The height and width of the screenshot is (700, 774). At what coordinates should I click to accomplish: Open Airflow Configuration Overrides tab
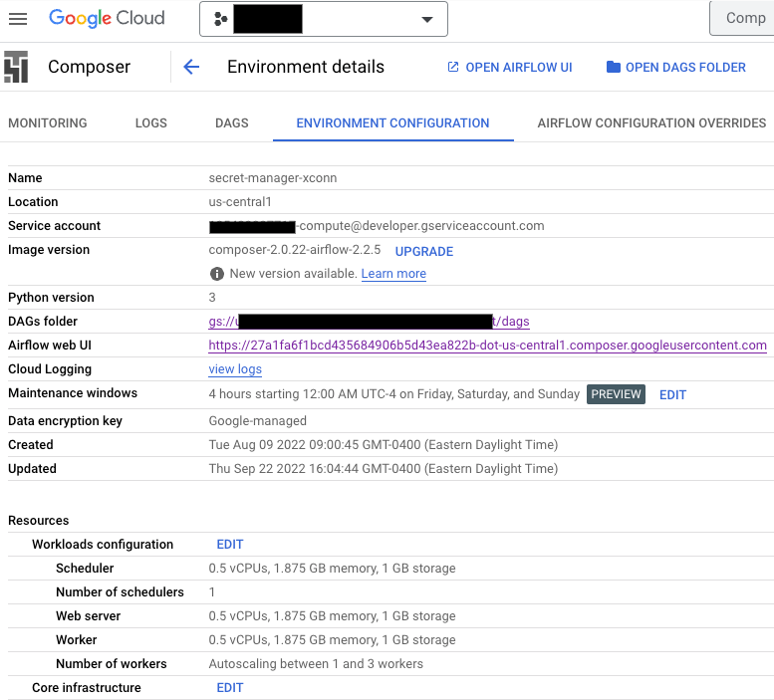[x=651, y=122]
